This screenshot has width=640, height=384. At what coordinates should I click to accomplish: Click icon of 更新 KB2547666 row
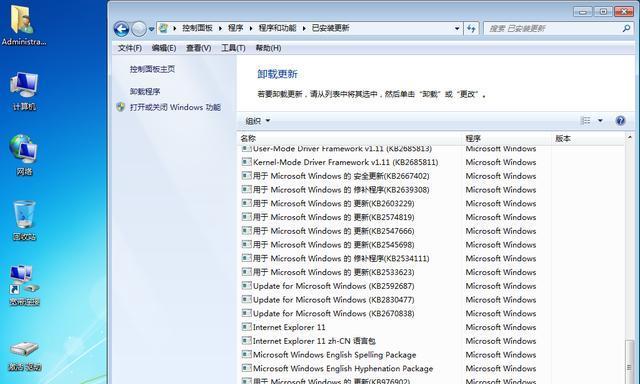(x=246, y=231)
